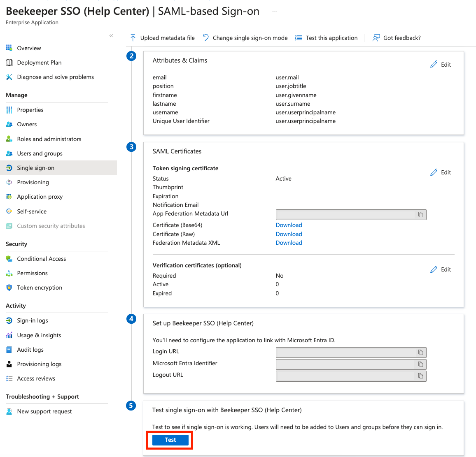Edit Token signing certificate
Viewport: 476px width, 457px height.
click(441, 172)
